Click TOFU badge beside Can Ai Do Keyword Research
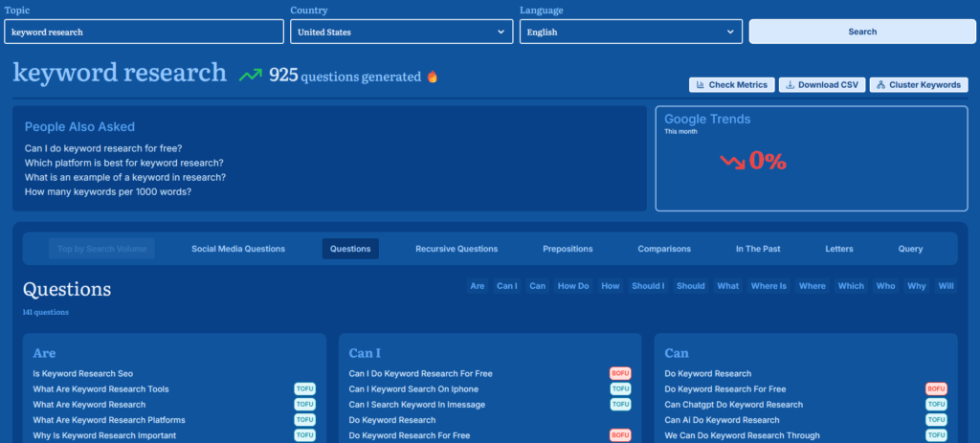This screenshot has width=980, height=443. [x=936, y=420]
